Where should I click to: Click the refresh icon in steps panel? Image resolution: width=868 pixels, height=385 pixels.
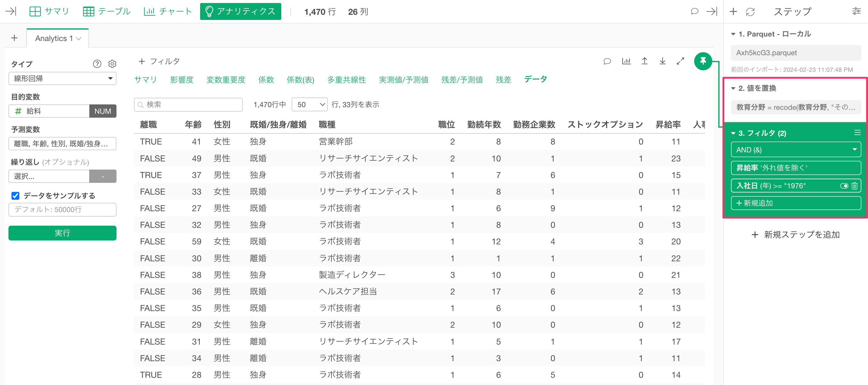[x=750, y=12]
